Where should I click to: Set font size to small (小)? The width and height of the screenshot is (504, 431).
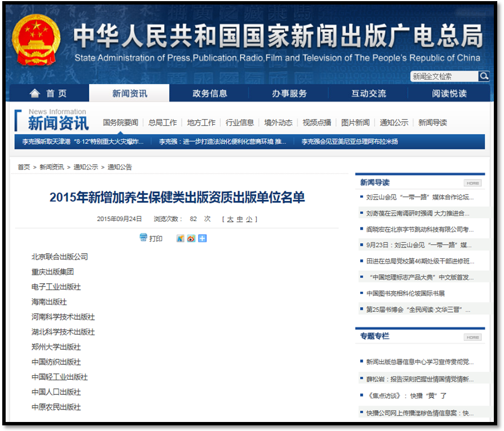click(x=248, y=219)
